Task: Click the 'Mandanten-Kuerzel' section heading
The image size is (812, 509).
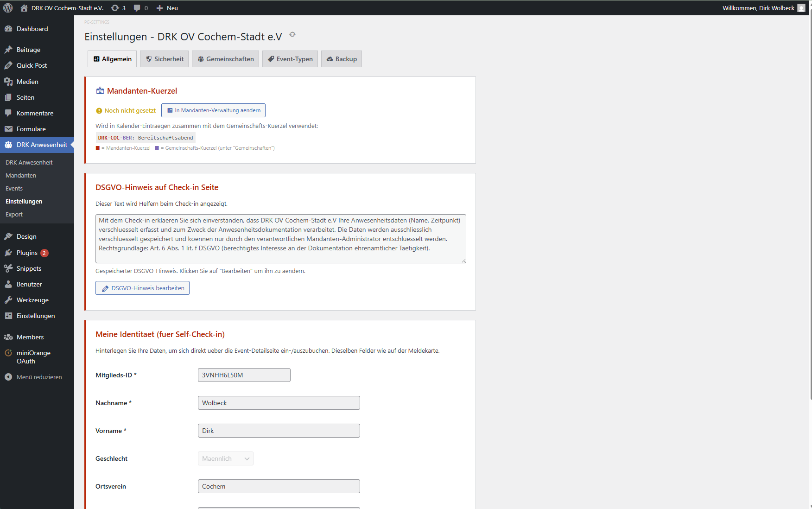Action: (x=142, y=91)
